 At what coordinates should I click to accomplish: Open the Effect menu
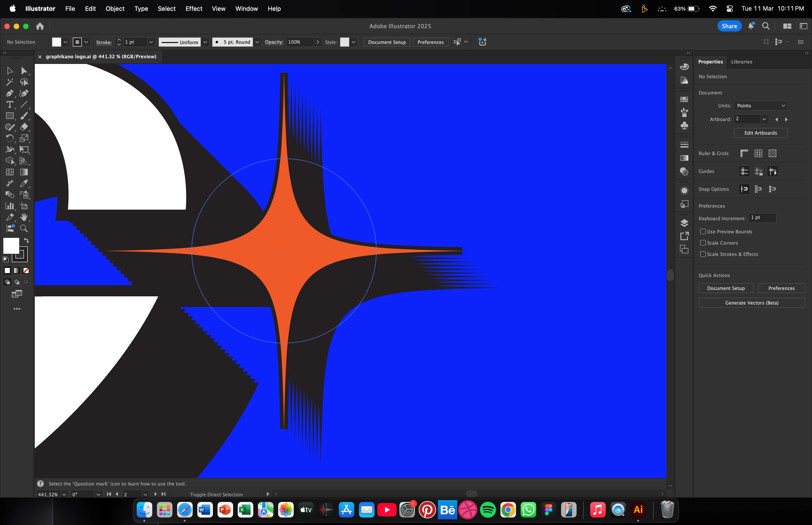pyautogui.click(x=194, y=8)
